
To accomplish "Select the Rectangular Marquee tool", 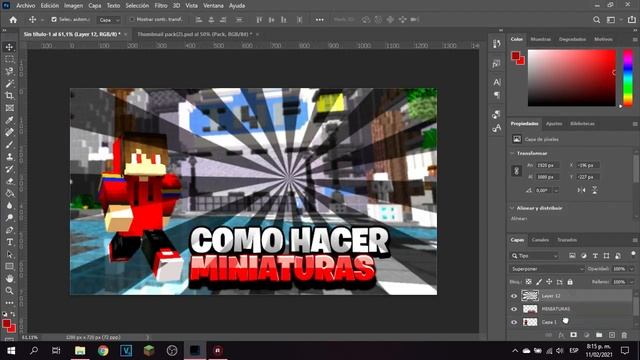I will (9, 59).
